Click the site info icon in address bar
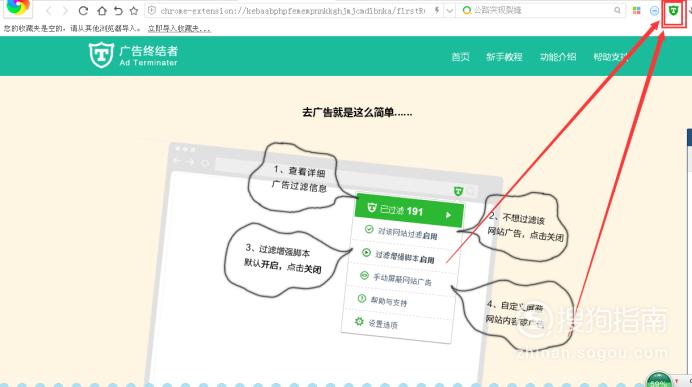This screenshot has width=692, height=387. pyautogui.click(x=152, y=10)
